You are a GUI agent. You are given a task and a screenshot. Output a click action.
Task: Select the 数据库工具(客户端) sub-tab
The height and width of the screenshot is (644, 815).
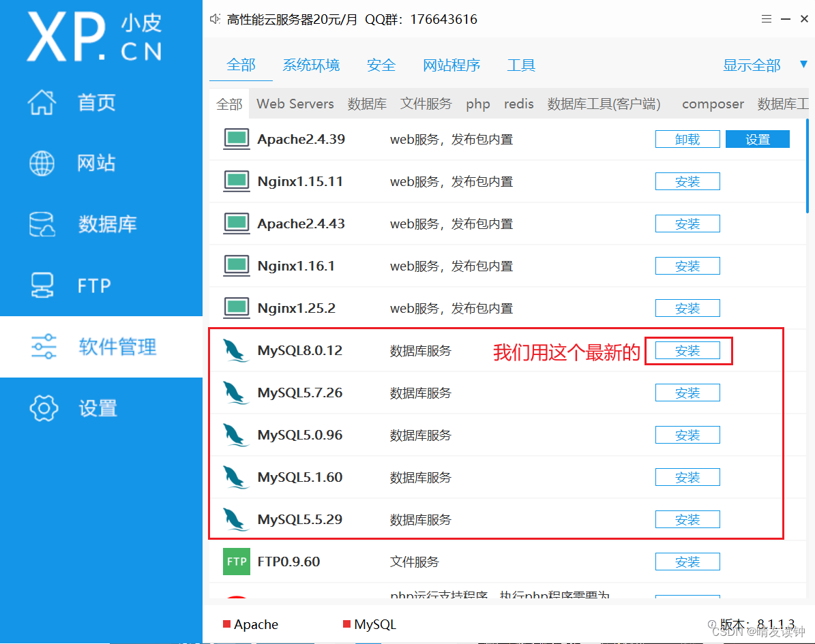click(604, 104)
